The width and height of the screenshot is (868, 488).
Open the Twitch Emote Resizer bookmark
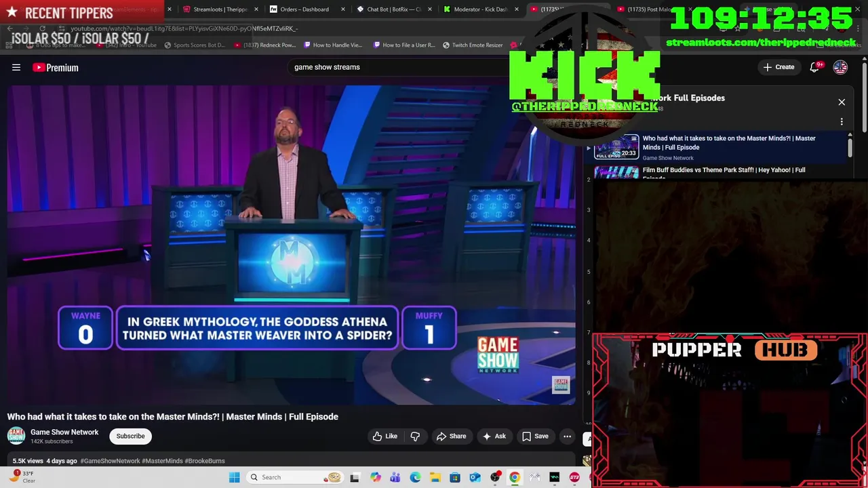pyautogui.click(x=473, y=45)
